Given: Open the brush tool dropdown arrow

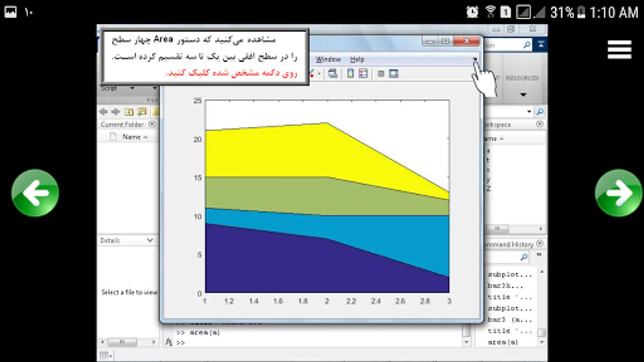Looking at the screenshot, I should click(x=319, y=74).
